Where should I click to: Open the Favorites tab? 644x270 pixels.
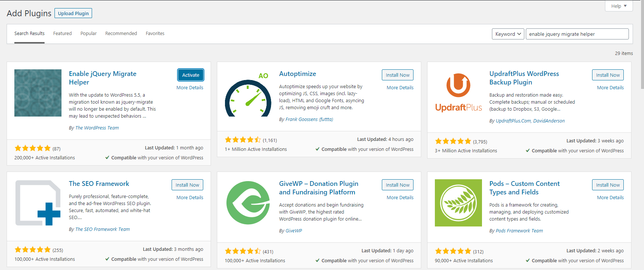coord(155,34)
